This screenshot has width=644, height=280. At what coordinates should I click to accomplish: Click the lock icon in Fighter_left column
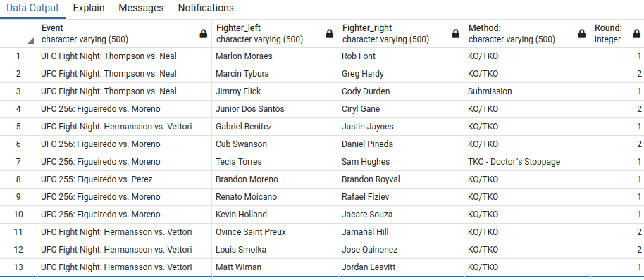329,34
